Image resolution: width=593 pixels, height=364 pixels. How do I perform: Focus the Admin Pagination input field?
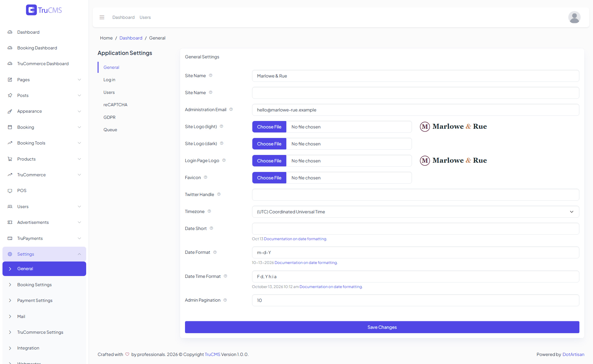tap(415, 300)
